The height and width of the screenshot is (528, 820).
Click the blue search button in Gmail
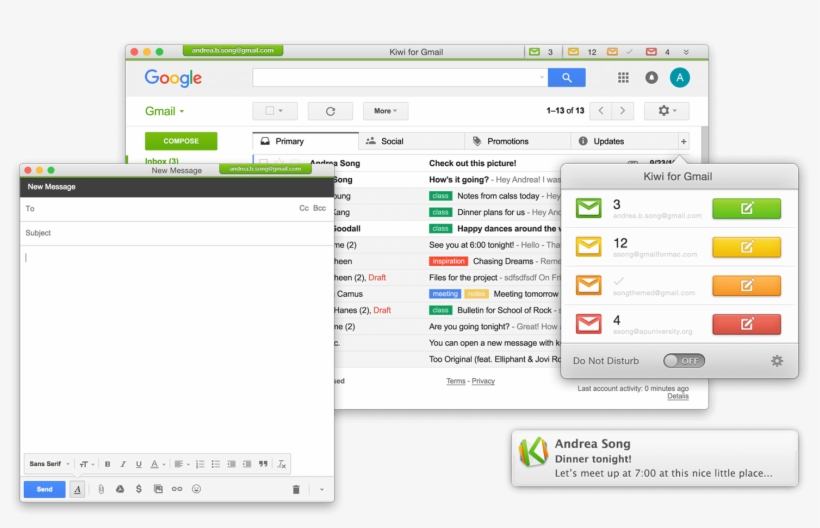point(566,78)
